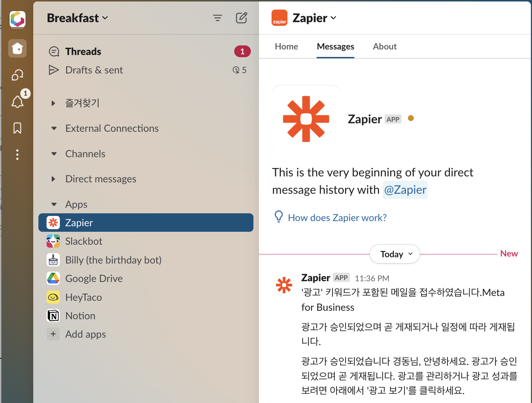Image resolution: width=532 pixels, height=403 pixels.
Task: Click the plus icon for Add apps
Action: pyautogui.click(x=53, y=334)
